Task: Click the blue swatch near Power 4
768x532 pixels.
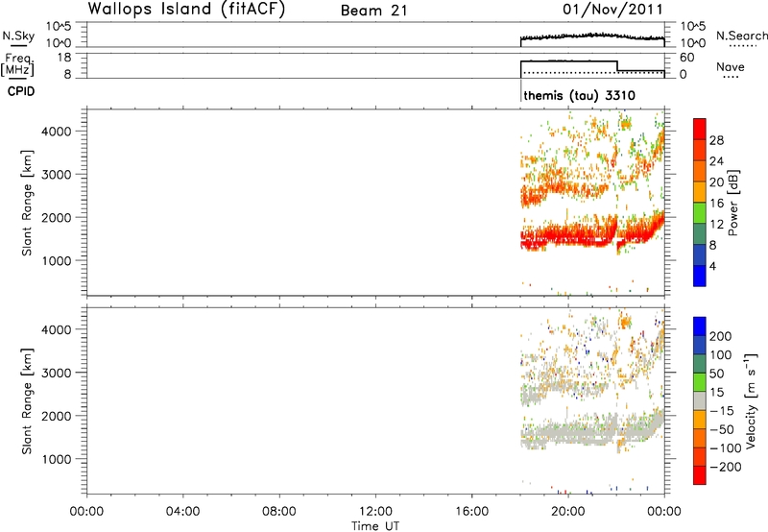Action: tap(700, 276)
